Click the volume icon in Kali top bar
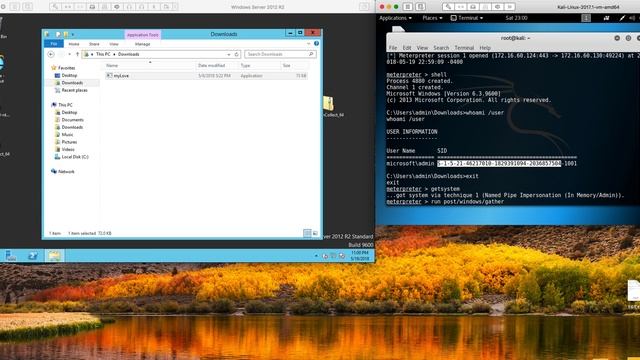Screen dimensions: 640x360 click(632, 18)
